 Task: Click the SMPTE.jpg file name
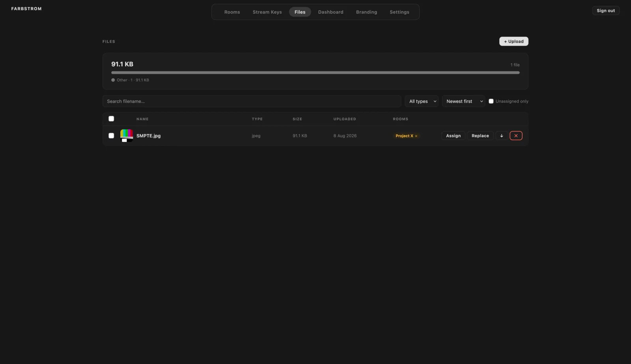tap(148, 136)
